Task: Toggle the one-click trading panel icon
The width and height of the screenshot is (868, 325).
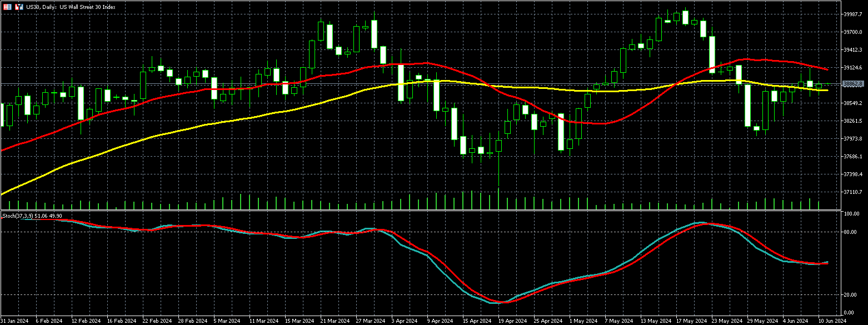Action: point(19,7)
